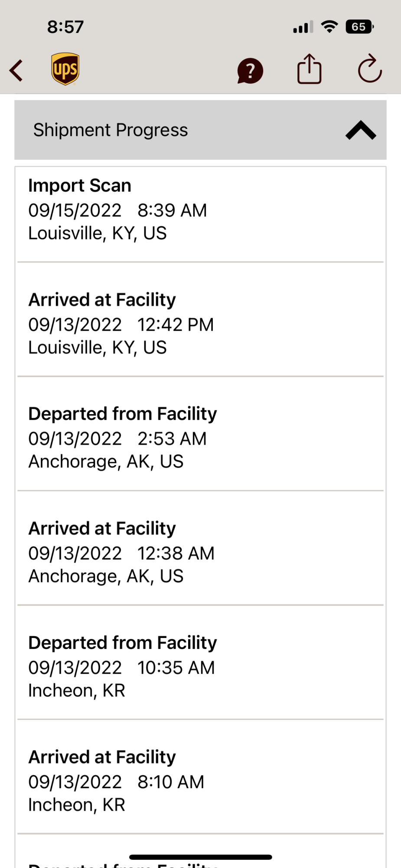Refresh tracking with the reload icon
Image resolution: width=401 pixels, height=868 pixels.
click(x=369, y=69)
